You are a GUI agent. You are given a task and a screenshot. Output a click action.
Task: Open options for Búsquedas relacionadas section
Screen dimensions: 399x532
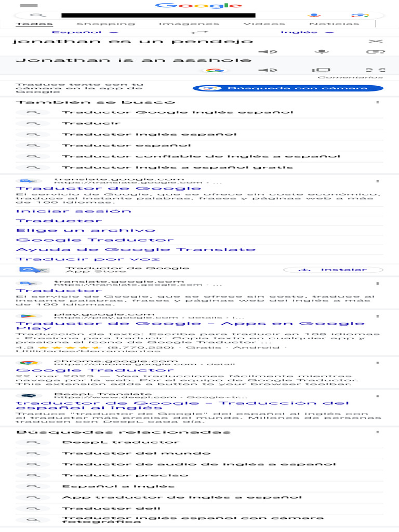tap(378, 432)
